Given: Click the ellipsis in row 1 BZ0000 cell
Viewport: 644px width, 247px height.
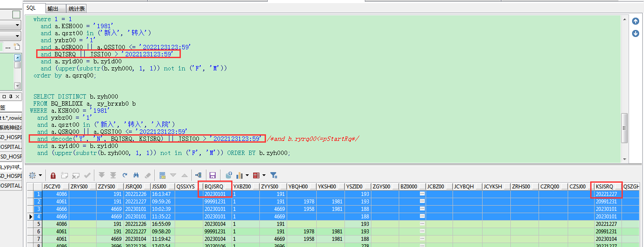Looking at the screenshot, I should (422, 194).
